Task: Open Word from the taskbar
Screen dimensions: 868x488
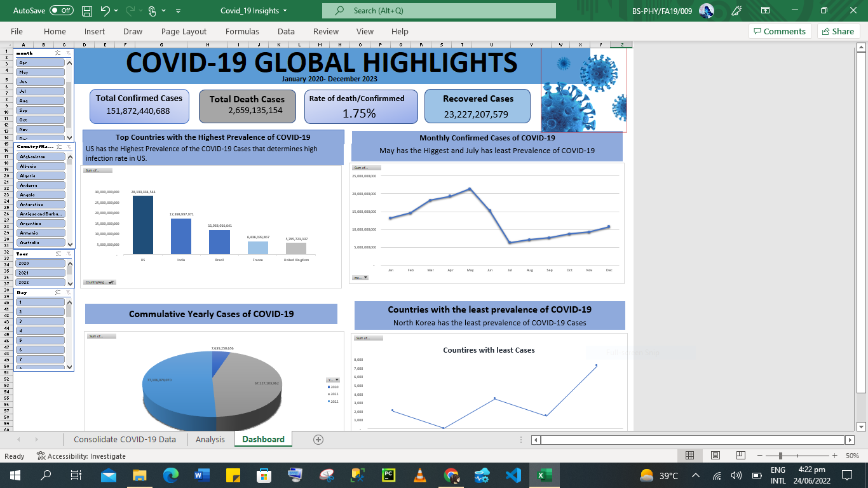Action: point(202,475)
